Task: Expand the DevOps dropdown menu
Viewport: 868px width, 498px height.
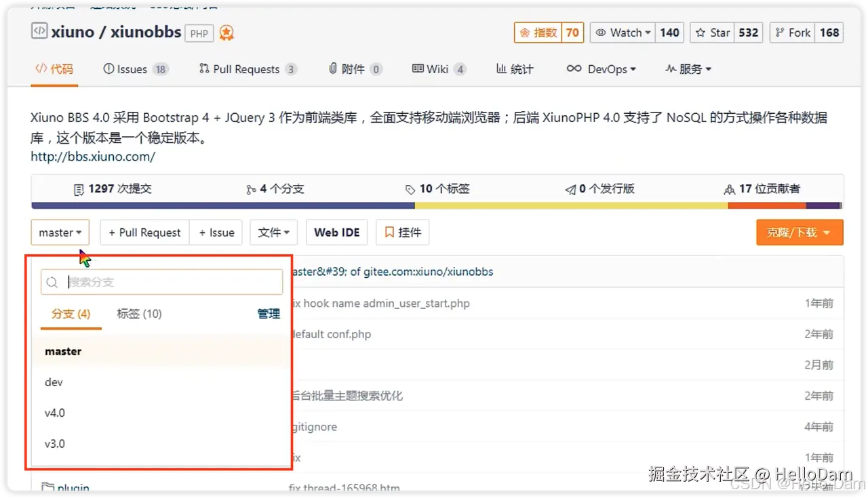Action: coord(601,69)
